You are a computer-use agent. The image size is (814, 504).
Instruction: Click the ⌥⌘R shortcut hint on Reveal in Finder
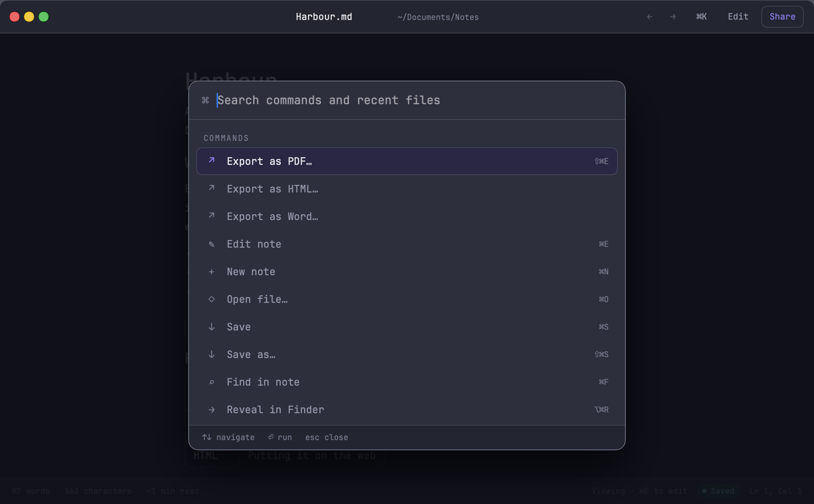(x=601, y=410)
